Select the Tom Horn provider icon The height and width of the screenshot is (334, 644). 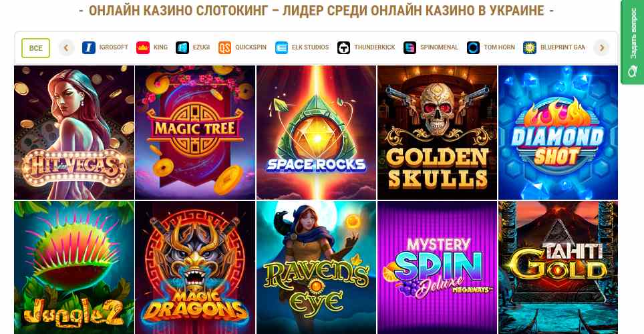click(473, 47)
